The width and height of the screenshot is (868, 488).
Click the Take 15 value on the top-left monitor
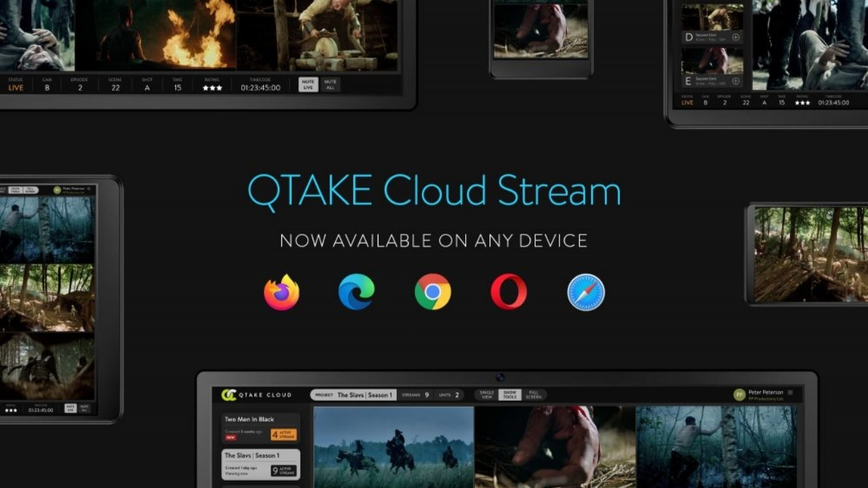[x=178, y=88]
